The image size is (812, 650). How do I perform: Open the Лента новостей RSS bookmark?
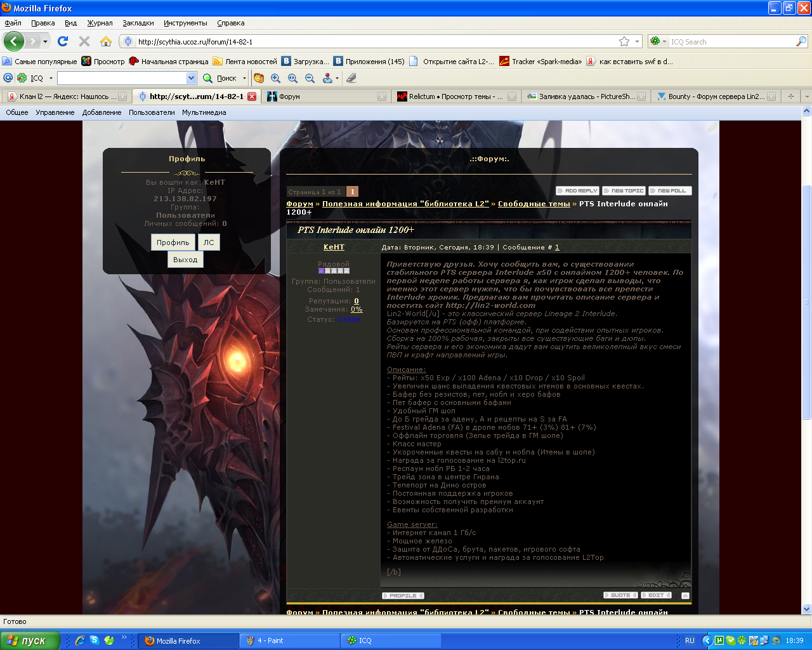245,62
